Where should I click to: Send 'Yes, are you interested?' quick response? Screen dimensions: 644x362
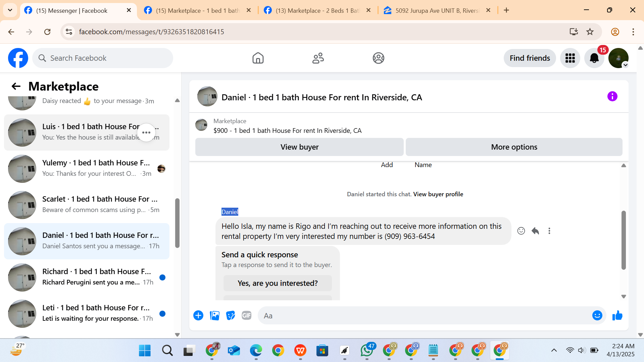278,283
